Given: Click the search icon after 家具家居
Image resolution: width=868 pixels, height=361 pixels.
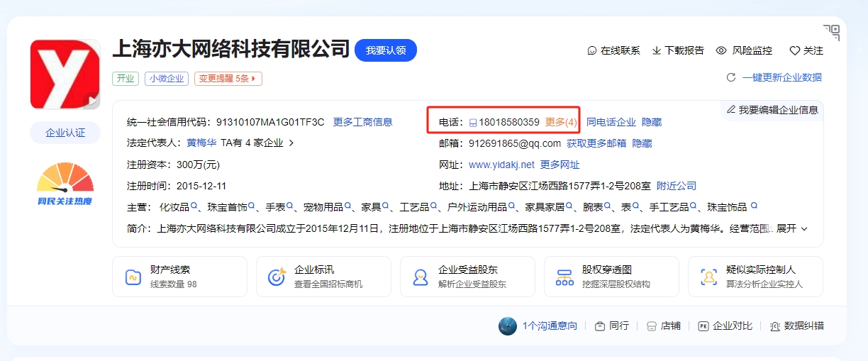Looking at the screenshot, I should click(569, 206).
